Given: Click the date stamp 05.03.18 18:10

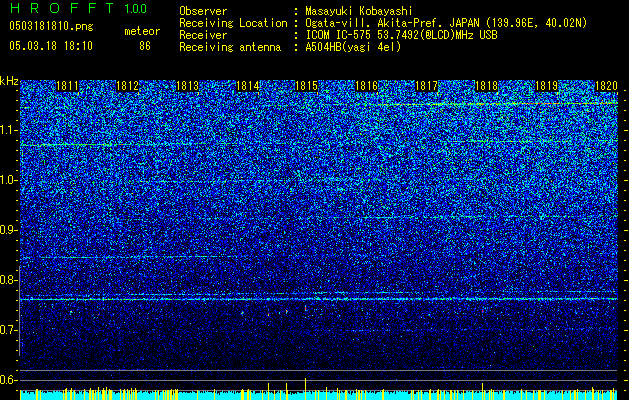Looking at the screenshot, I should [x=51, y=46].
